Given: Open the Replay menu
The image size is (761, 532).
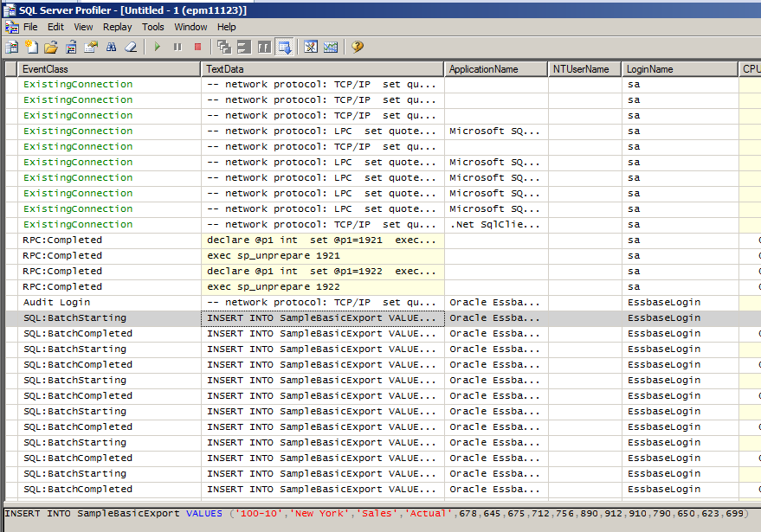Looking at the screenshot, I should 117,27.
